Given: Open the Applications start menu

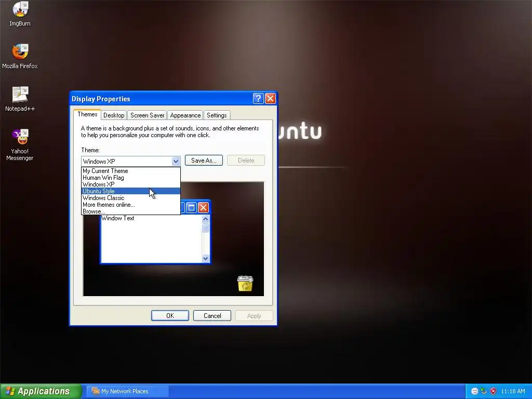Looking at the screenshot, I should tap(40, 391).
